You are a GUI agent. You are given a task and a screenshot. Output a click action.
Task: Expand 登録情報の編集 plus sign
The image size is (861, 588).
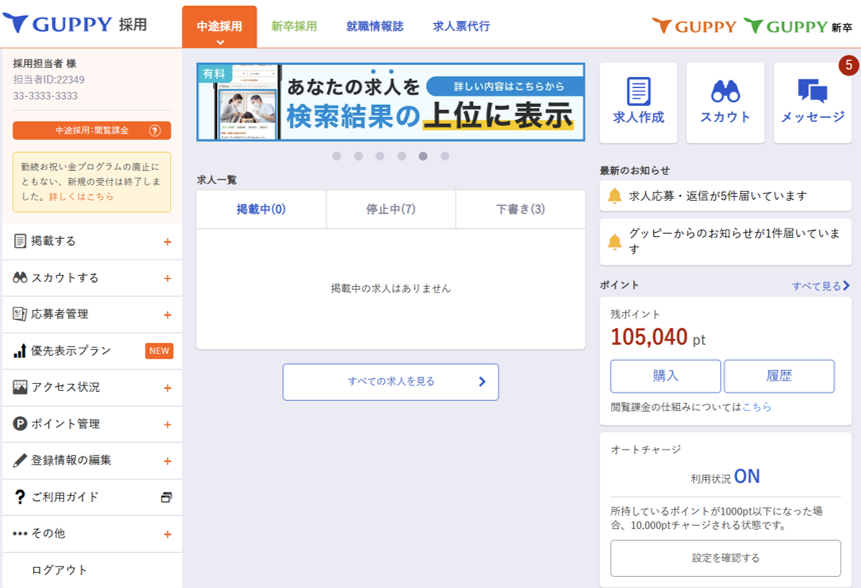click(167, 461)
